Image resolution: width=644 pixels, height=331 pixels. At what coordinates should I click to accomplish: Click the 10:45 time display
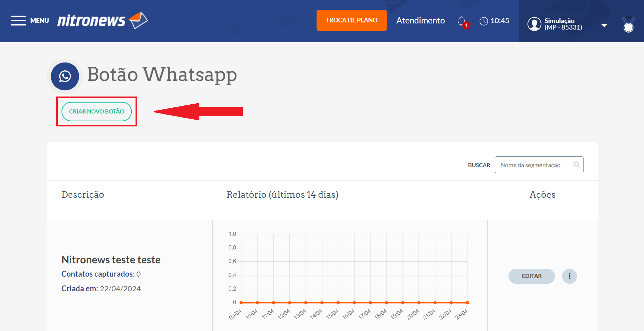tap(500, 21)
